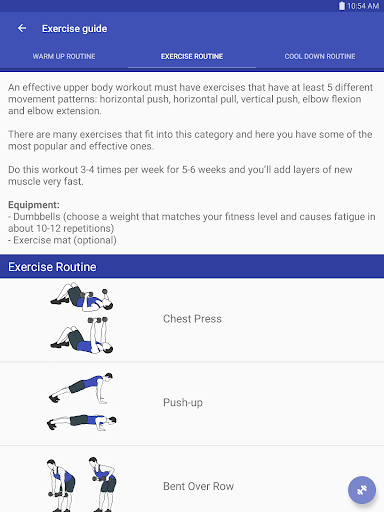Select the Bent Over Row exercise label
The width and height of the screenshot is (384, 512).
pyautogui.click(x=198, y=486)
